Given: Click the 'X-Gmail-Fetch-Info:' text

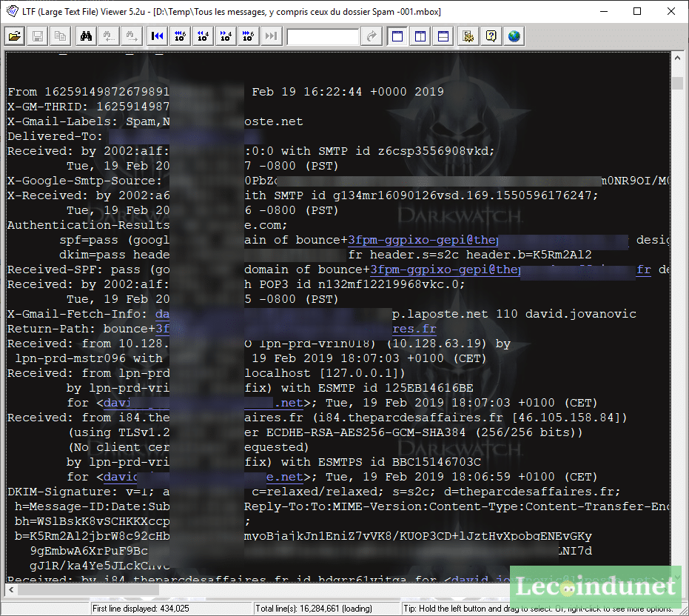Looking at the screenshot, I should point(77,314).
